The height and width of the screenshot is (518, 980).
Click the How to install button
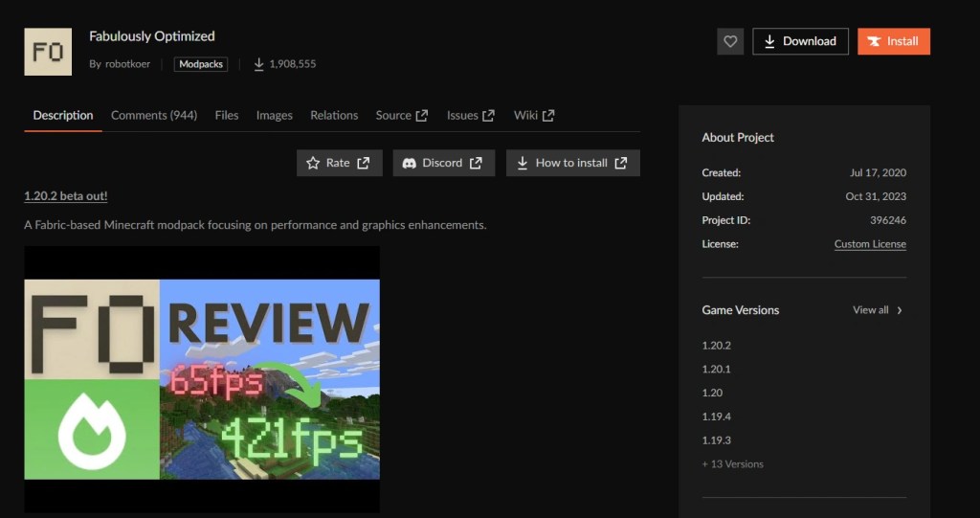pos(573,163)
